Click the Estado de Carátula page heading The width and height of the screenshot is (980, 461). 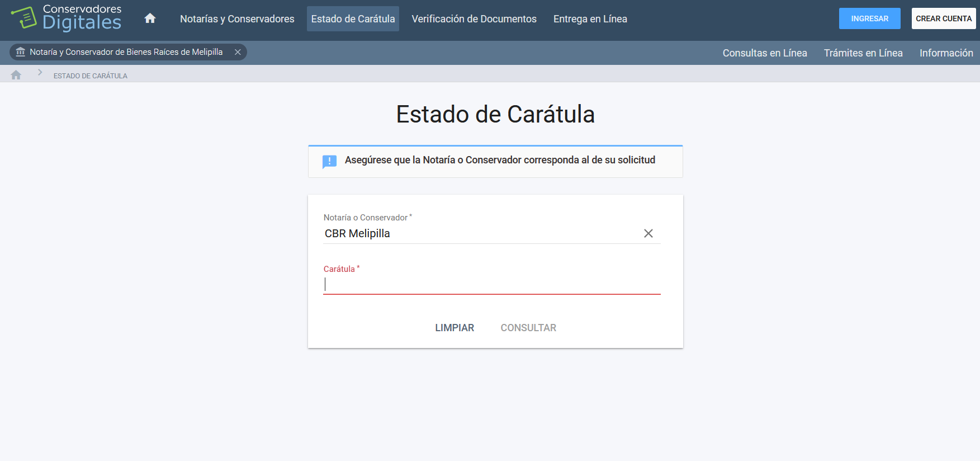(x=495, y=114)
